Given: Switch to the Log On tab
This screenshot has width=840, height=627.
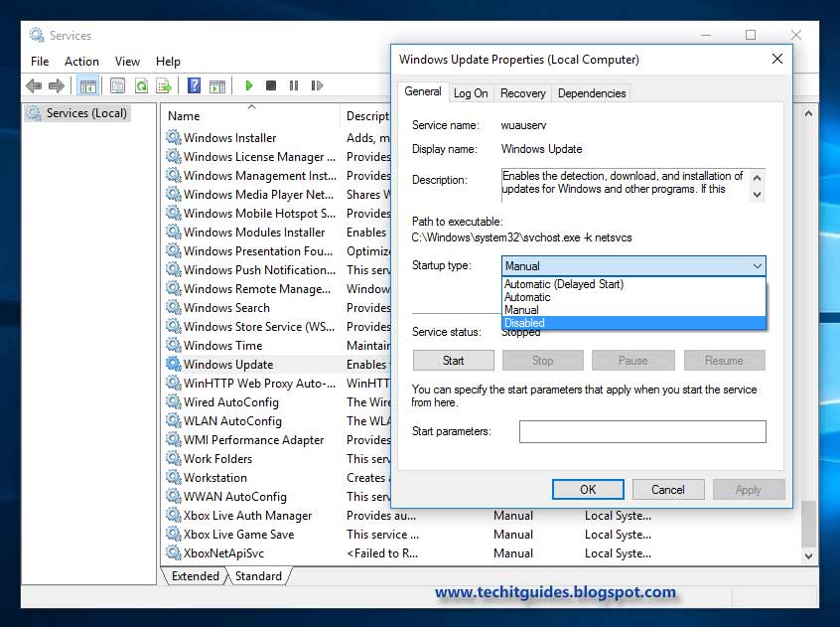Looking at the screenshot, I should (x=470, y=92).
